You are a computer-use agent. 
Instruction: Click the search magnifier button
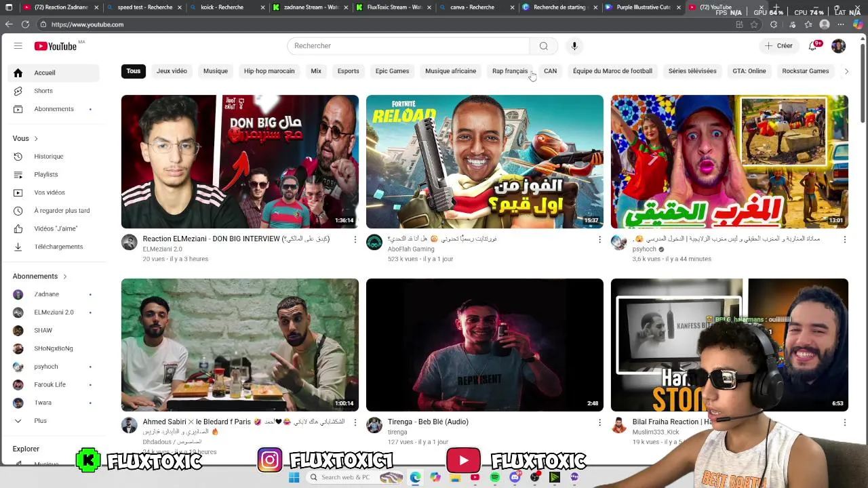click(x=543, y=46)
